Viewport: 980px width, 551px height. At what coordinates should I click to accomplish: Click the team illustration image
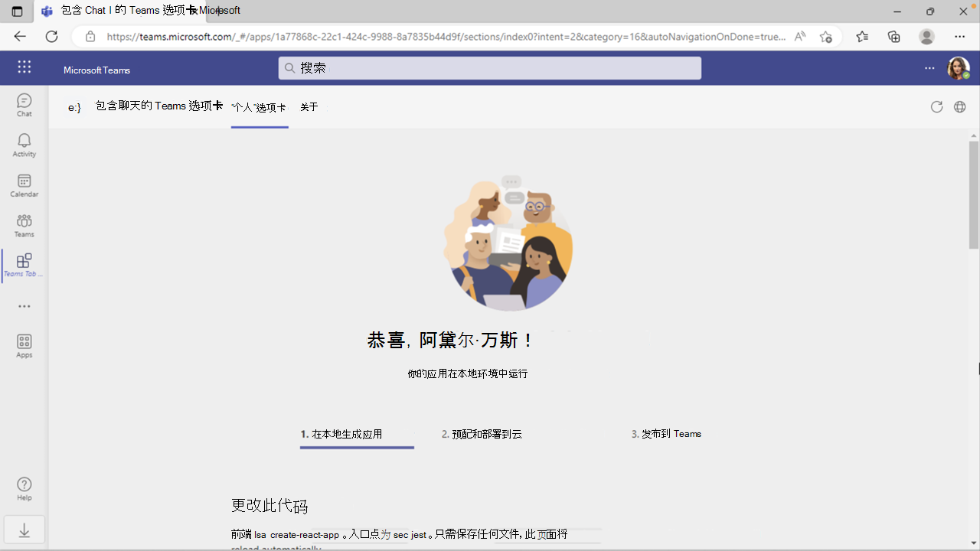pyautogui.click(x=508, y=243)
